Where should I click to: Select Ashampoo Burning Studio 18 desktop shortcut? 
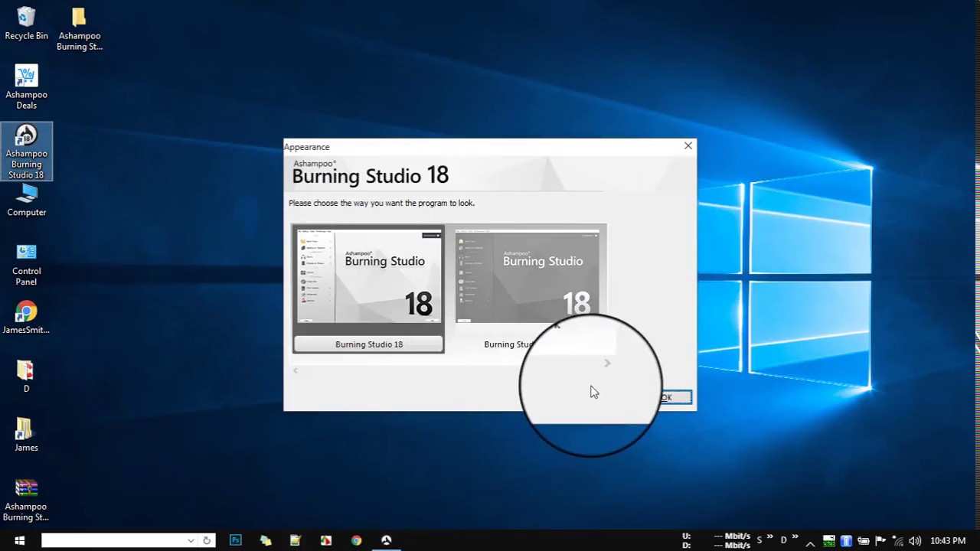[x=26, y=152]
